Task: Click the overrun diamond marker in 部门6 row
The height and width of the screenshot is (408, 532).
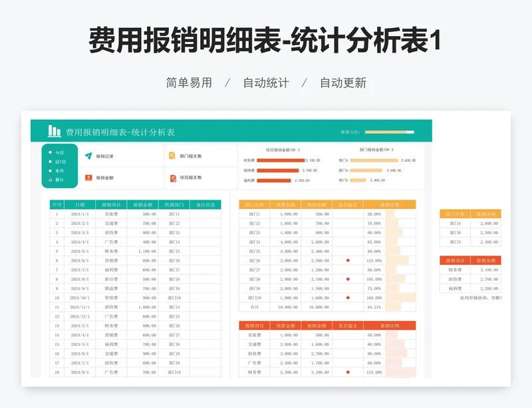Action: tap(348, 260)
